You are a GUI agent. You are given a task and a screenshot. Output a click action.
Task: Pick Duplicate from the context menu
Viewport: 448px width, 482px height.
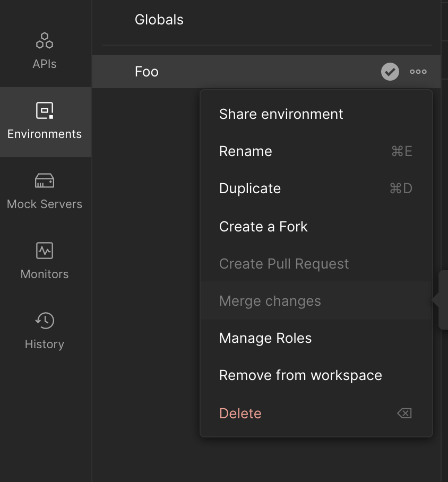(x=249, y=188)
